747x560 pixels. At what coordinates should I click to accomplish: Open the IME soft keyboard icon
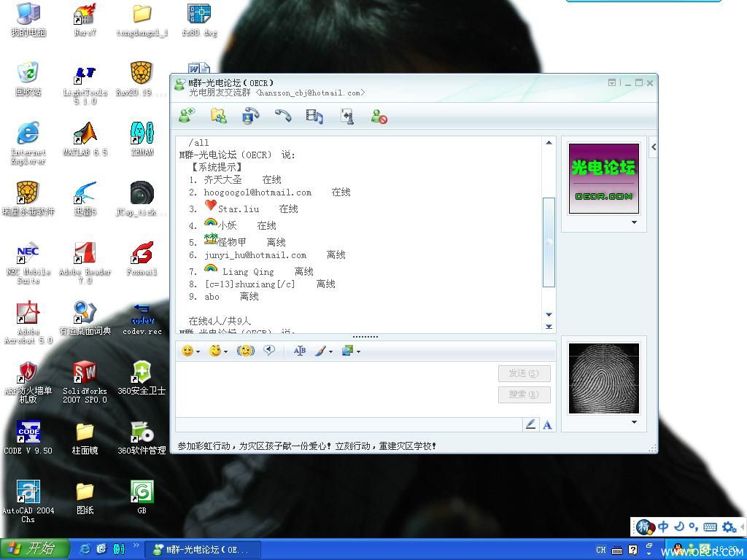pos(710,526)
